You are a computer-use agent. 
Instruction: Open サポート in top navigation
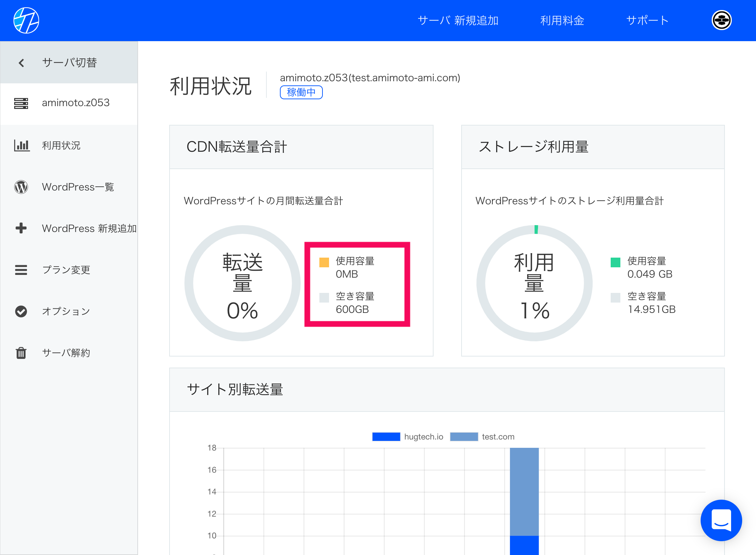647,20
